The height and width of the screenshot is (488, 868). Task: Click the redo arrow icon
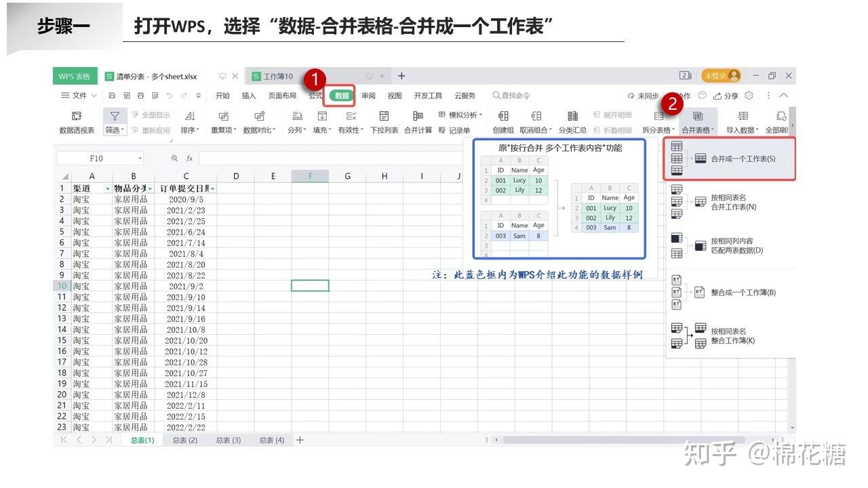[184, 96]
